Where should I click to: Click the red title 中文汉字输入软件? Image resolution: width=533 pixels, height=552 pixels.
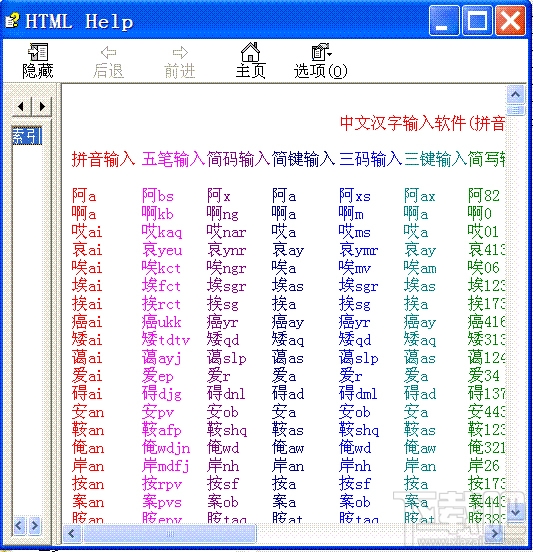tap(403, 123)
